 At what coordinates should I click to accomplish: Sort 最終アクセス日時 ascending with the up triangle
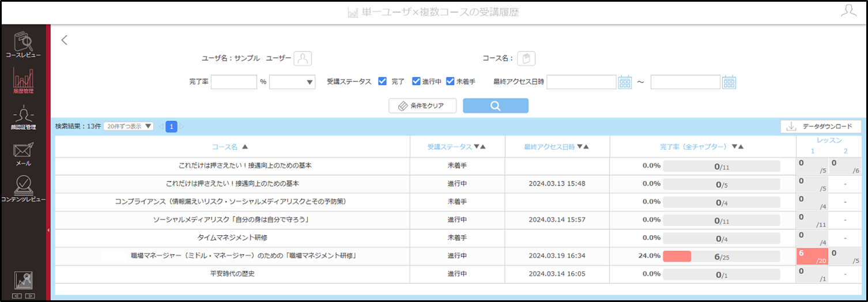[x=587, y=147]
